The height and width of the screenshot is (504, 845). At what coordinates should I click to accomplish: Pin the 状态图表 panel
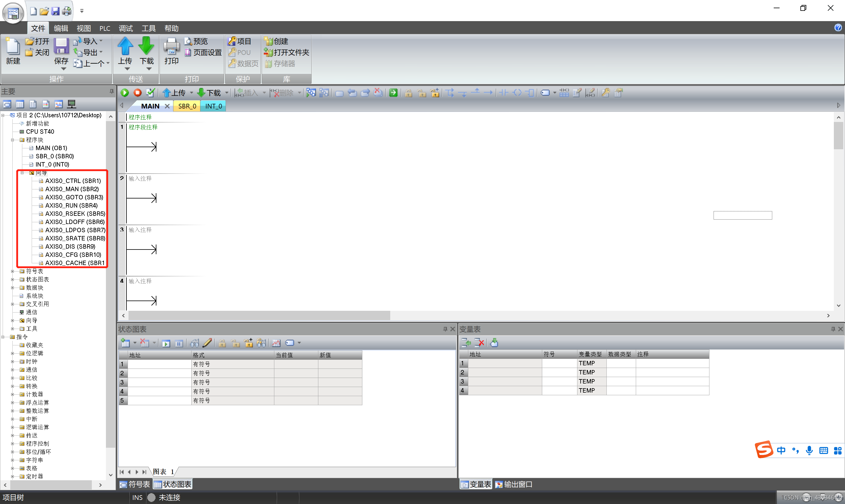click(x=445, y=329)
